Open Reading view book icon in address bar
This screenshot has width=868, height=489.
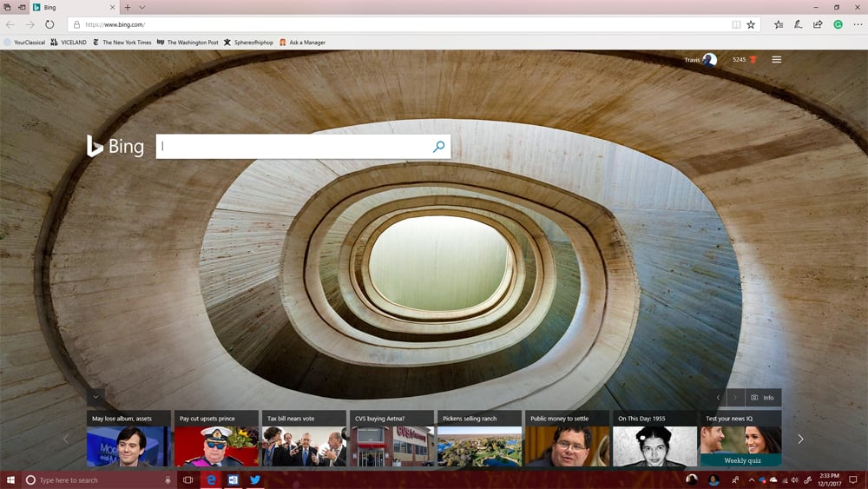coord(736,24)
